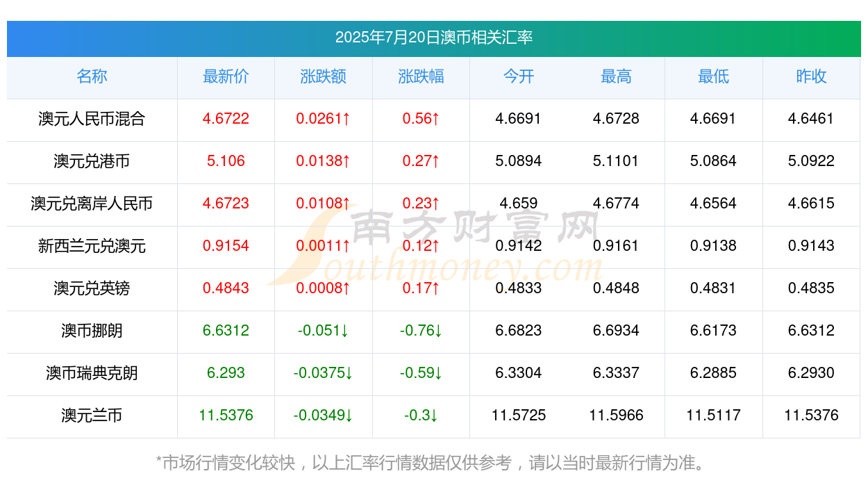Screen dimensions: 868x485
Task: Click opening value 5.0894
Action: [x=519, y=161]
